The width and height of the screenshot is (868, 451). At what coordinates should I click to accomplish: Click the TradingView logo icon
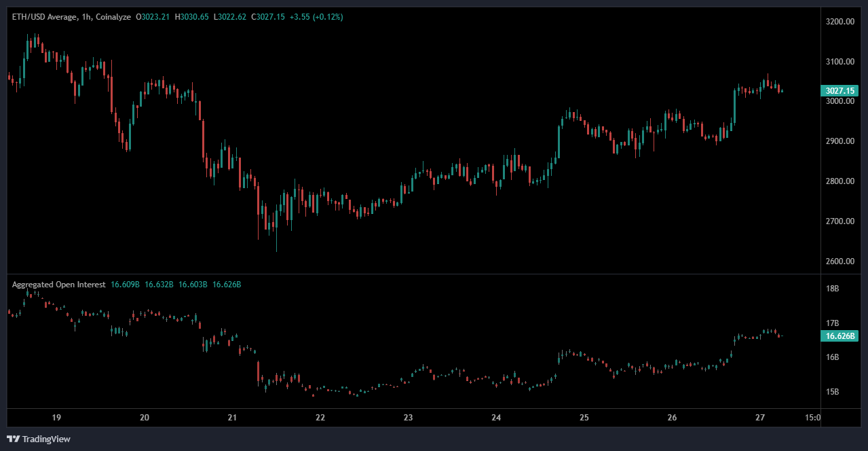coord(13,439)
